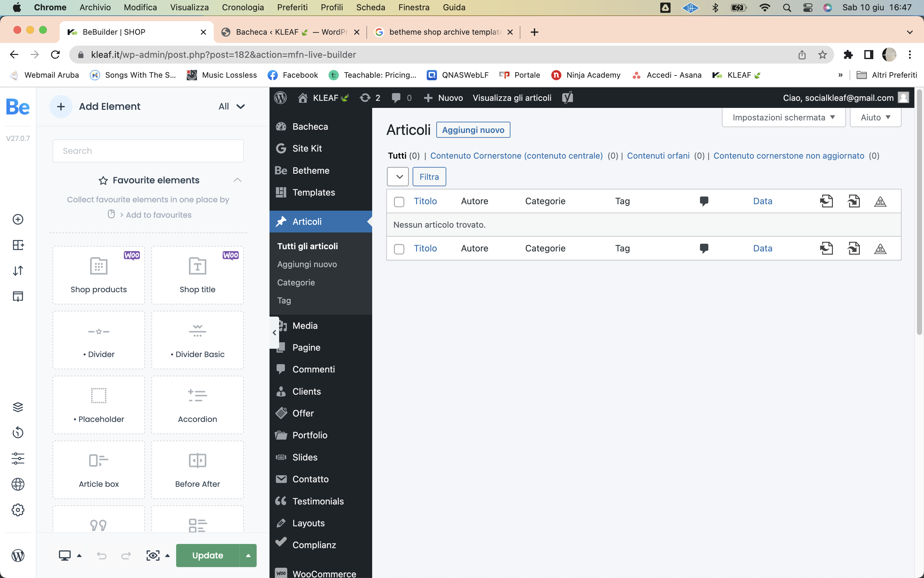Open the Update button options arrow
Viewport: 924px width, 578px height.
[x=249, y=556]
